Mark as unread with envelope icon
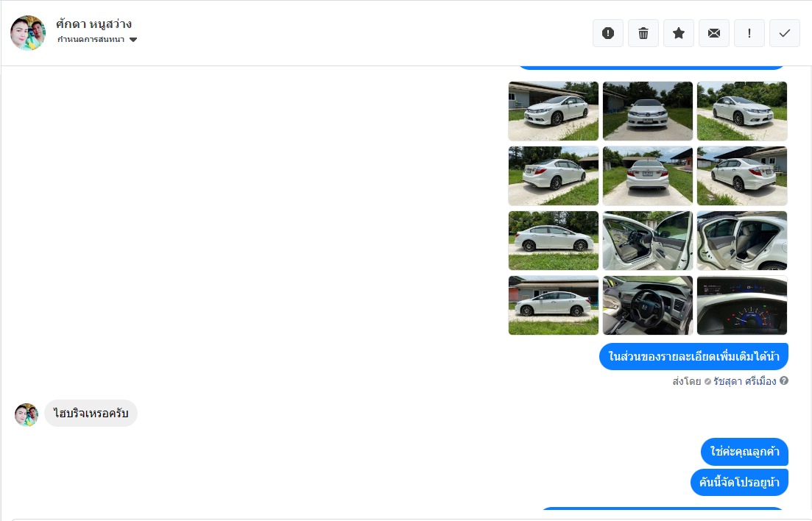This screenshot has width=812, height=521. [714, 33]
